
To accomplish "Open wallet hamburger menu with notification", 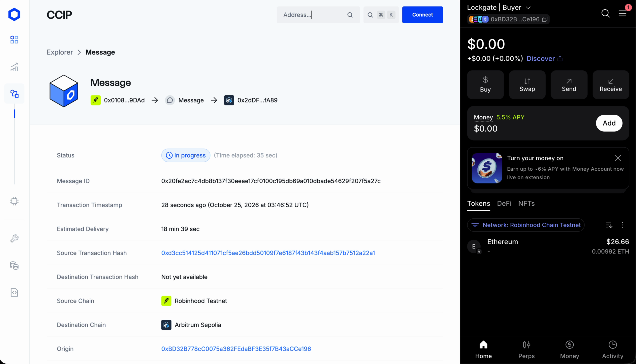I will pos(623,13).
